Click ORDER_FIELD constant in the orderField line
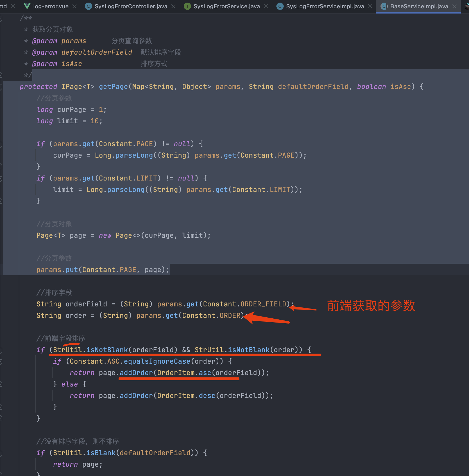The height and width of the screenshot is (476, 469). 263,304
